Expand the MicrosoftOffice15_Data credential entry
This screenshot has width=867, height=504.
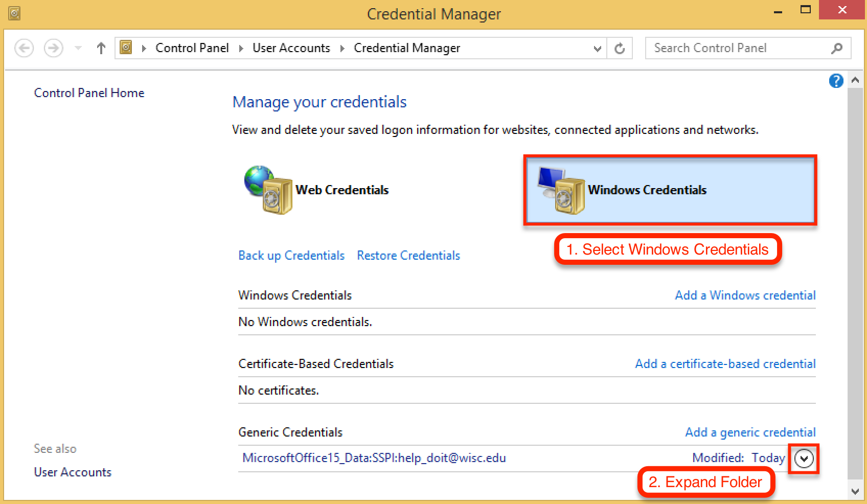804,459
